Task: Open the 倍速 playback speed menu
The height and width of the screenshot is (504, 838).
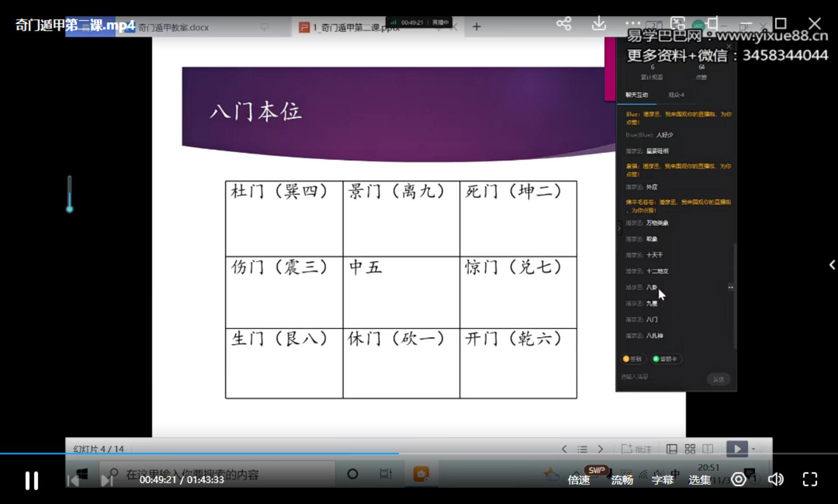Action: coord(578,480)
